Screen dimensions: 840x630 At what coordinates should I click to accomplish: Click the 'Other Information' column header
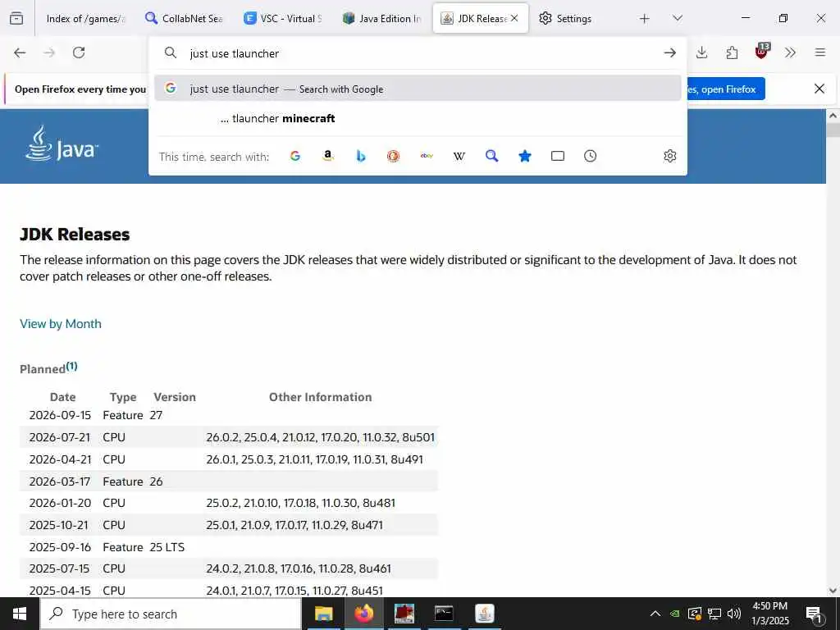coord(321,397)
